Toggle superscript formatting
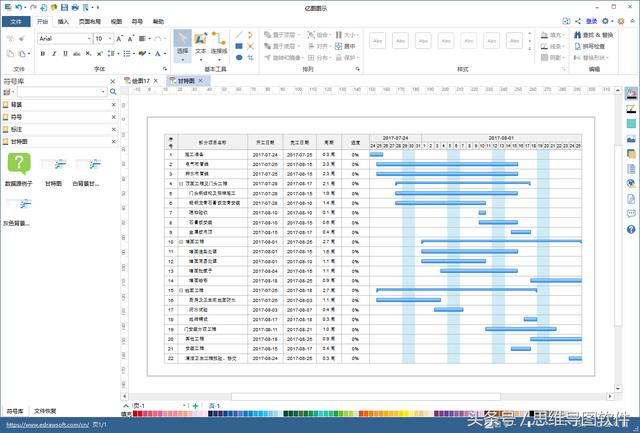 tap(99, 53)
